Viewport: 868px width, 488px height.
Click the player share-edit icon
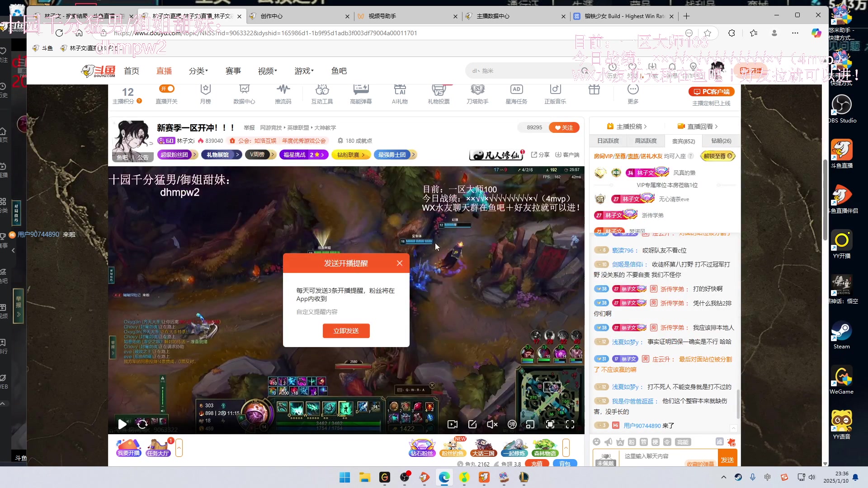[472, 424]
